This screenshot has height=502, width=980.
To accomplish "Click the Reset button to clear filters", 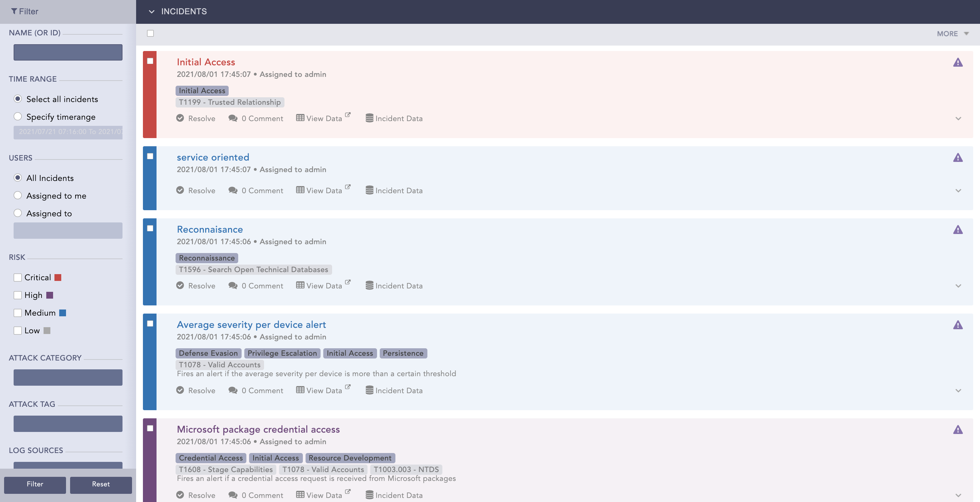I will (100, 485).
